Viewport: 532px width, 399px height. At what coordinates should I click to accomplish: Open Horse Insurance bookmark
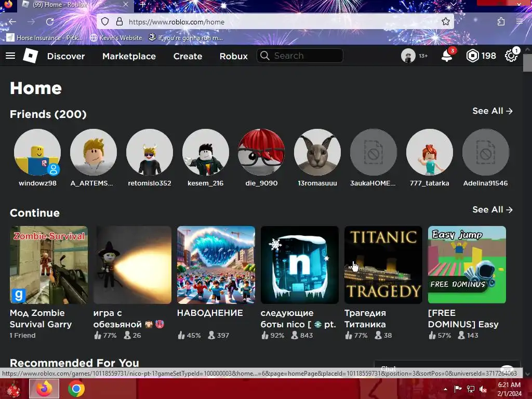45,37
